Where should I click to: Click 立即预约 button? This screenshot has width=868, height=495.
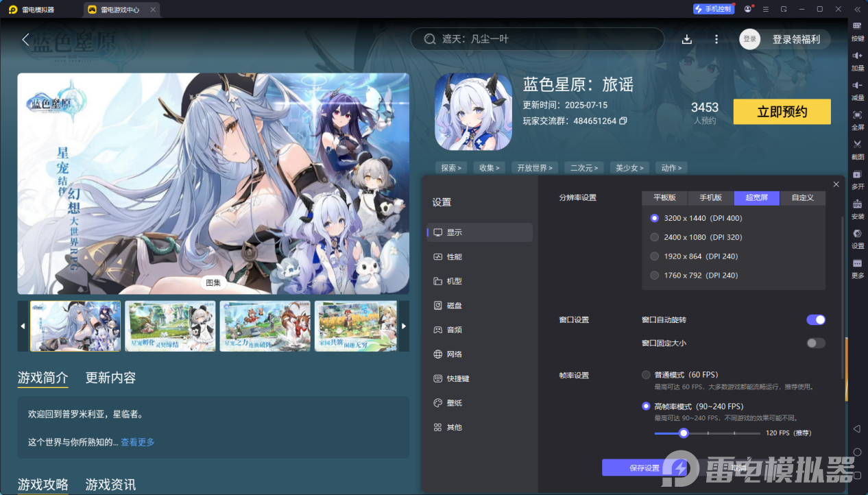pos(782,112)
